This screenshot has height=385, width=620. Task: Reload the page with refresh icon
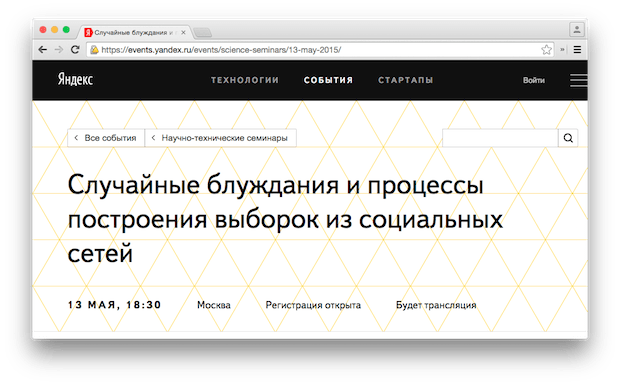coord(75,50)
